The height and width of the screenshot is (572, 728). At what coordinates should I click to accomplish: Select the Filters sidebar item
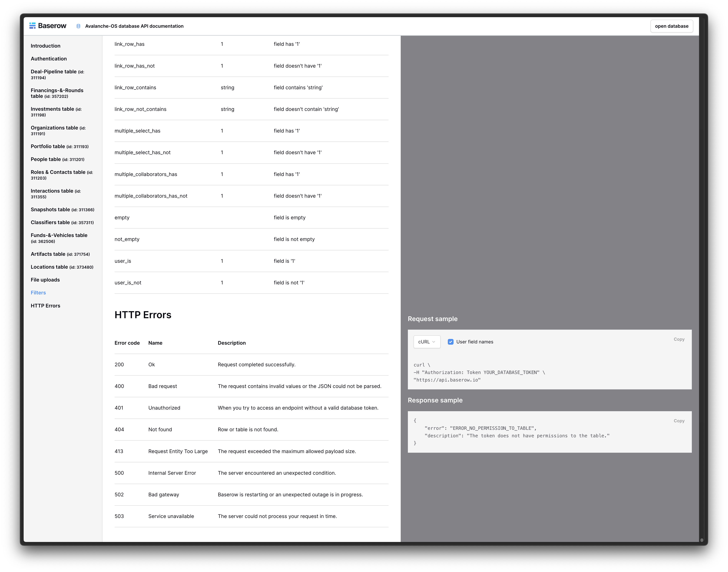(38, 293)
